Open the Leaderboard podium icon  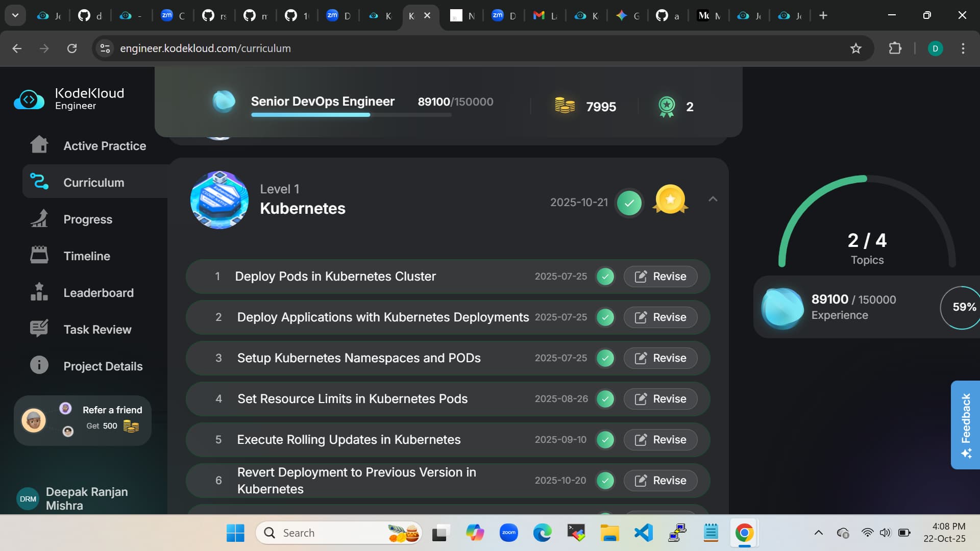click(x=39, y=292)
